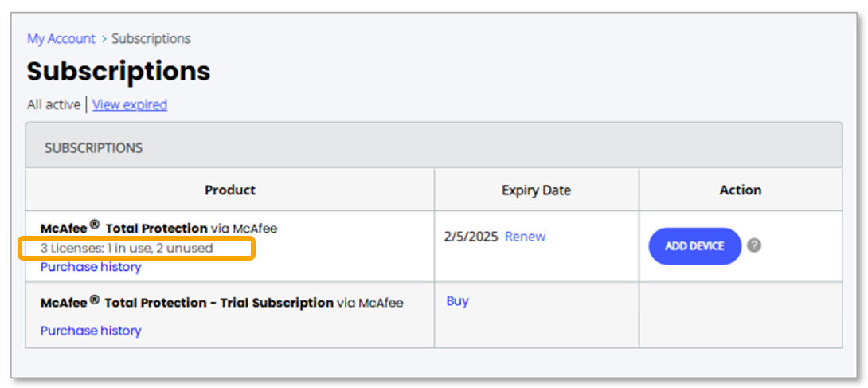
Task: Open the Renew link beside 2/5/2025
Action: click(525, 237)
